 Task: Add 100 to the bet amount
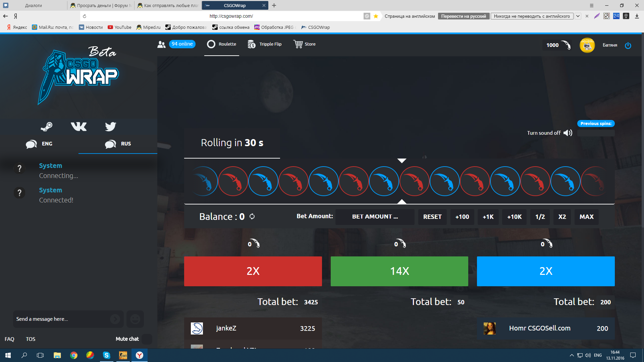point(462,217)
